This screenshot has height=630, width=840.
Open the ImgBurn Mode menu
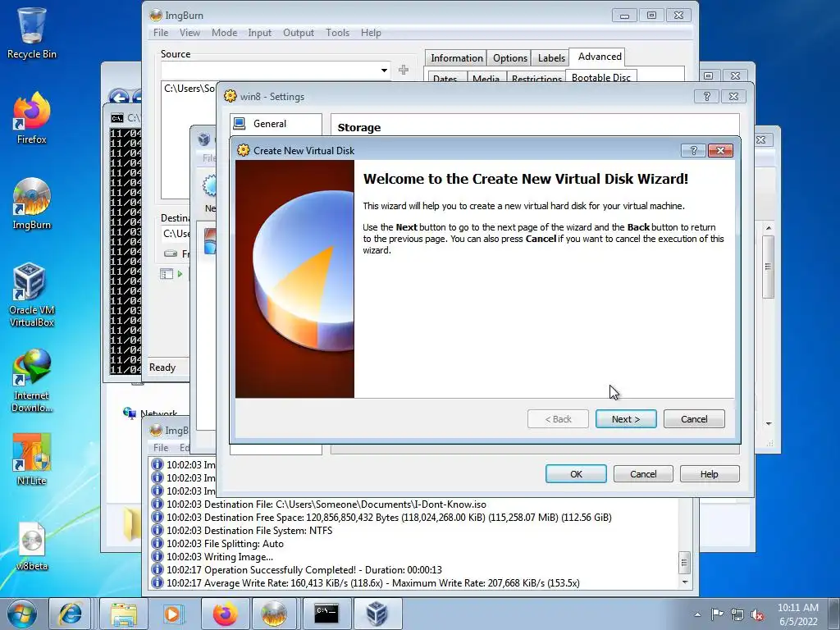(x=225, y=33)
